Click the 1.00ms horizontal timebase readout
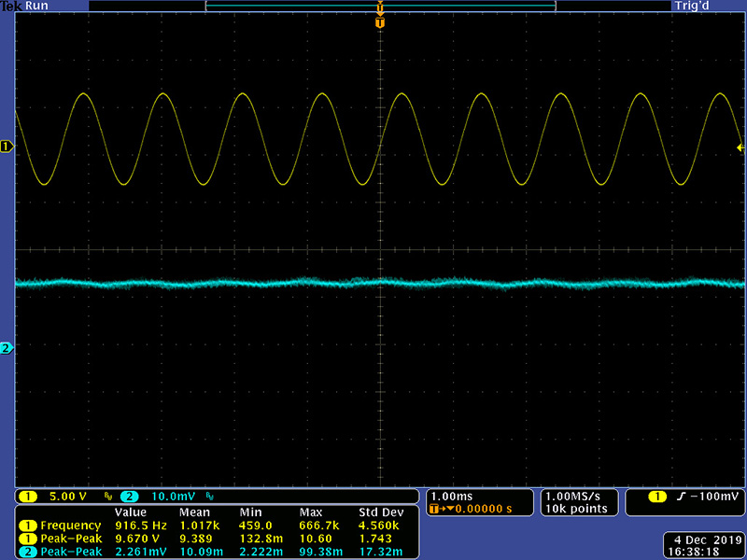 point(452,497)
